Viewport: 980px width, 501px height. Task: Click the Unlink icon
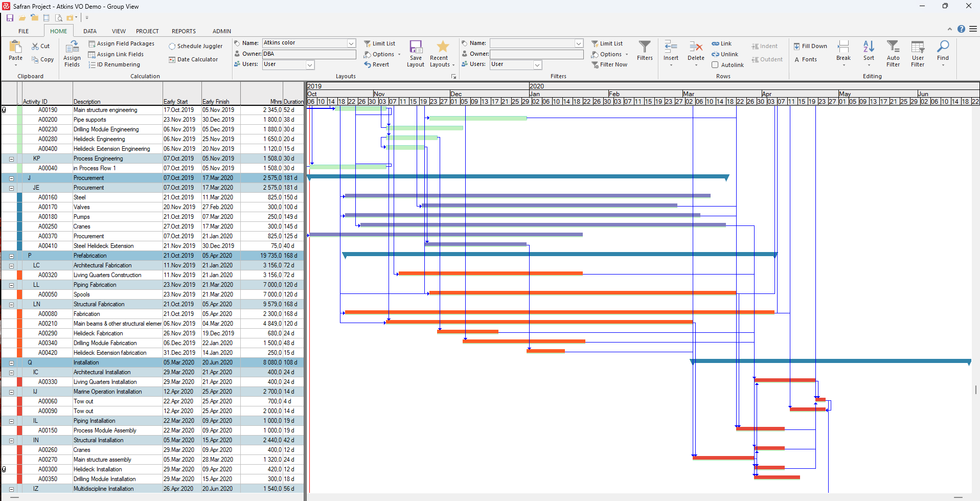[725, 54]
